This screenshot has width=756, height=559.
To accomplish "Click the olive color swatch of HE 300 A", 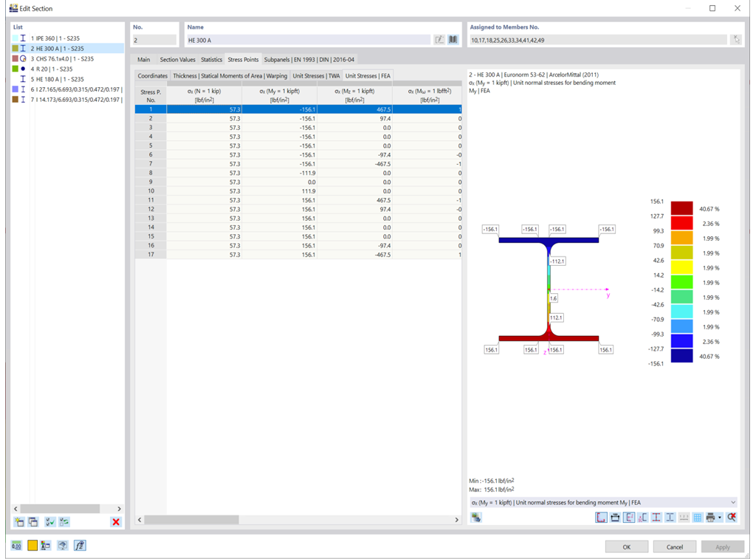I will click(x=16, y=48).
